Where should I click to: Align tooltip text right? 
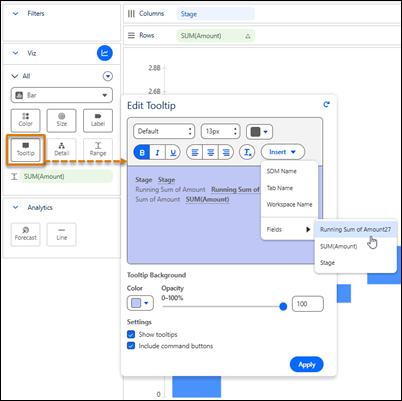coord(226,152)
